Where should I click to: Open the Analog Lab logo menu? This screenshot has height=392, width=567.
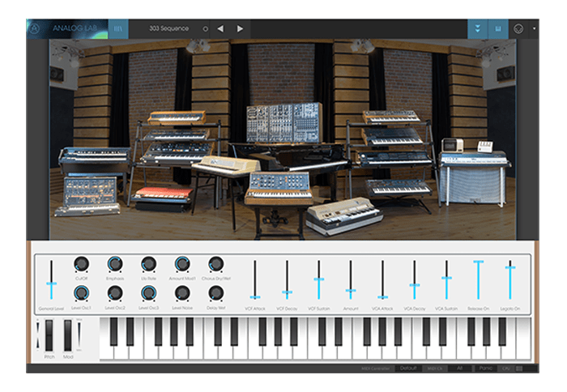coord(67,28)
